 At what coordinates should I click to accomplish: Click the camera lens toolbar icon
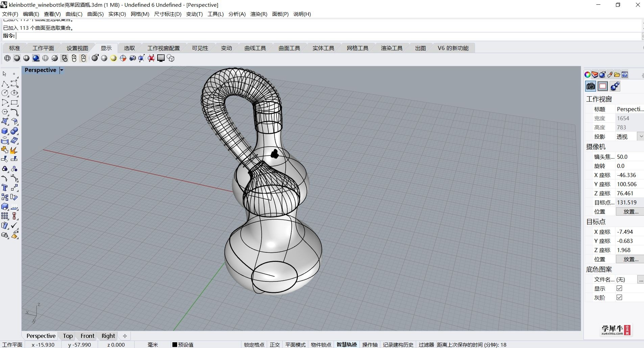click(133, 58)
